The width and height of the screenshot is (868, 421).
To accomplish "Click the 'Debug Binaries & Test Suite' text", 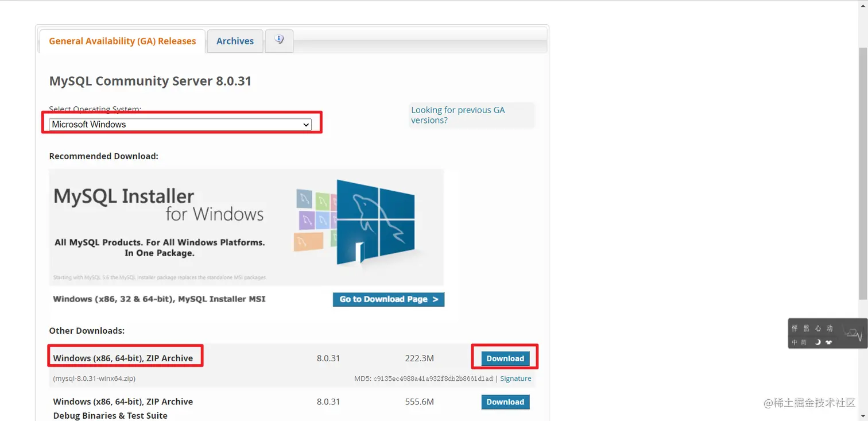I will point(110,416).
